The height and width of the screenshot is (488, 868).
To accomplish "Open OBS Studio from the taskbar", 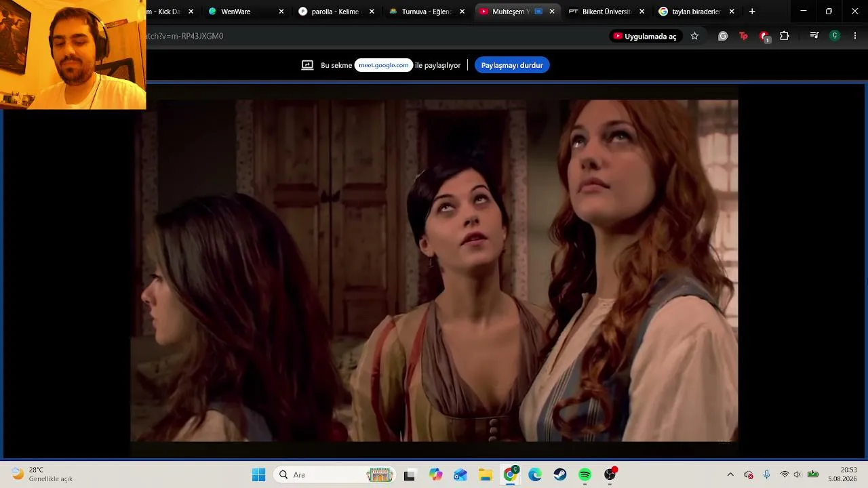I will tap(610, 475).
